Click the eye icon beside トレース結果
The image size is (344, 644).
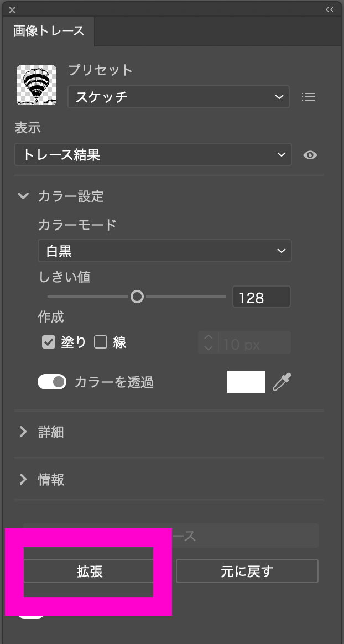[x=310, y=155]
